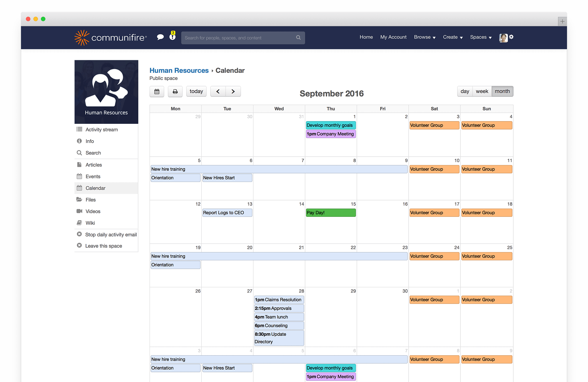Viewport: 588px width, 382px height.
Task: Go to the Home menu item
Action: point(366,37)
